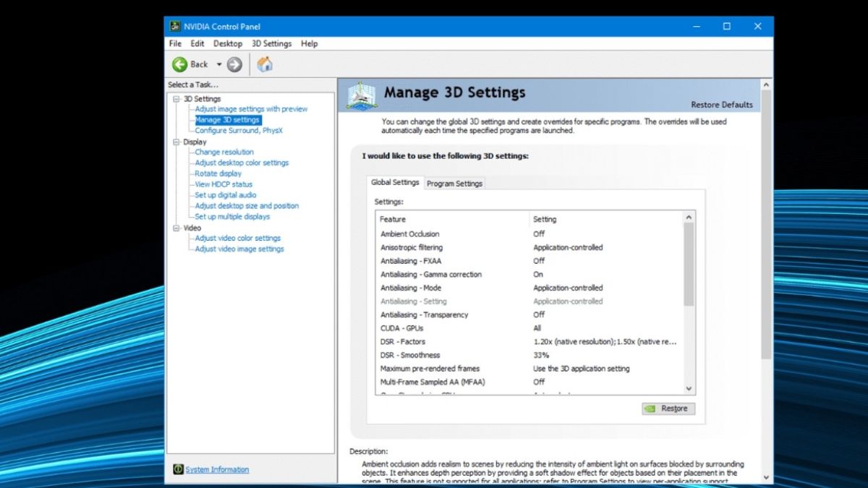
Task: Open Adjust video image settings
Action: 239,249
